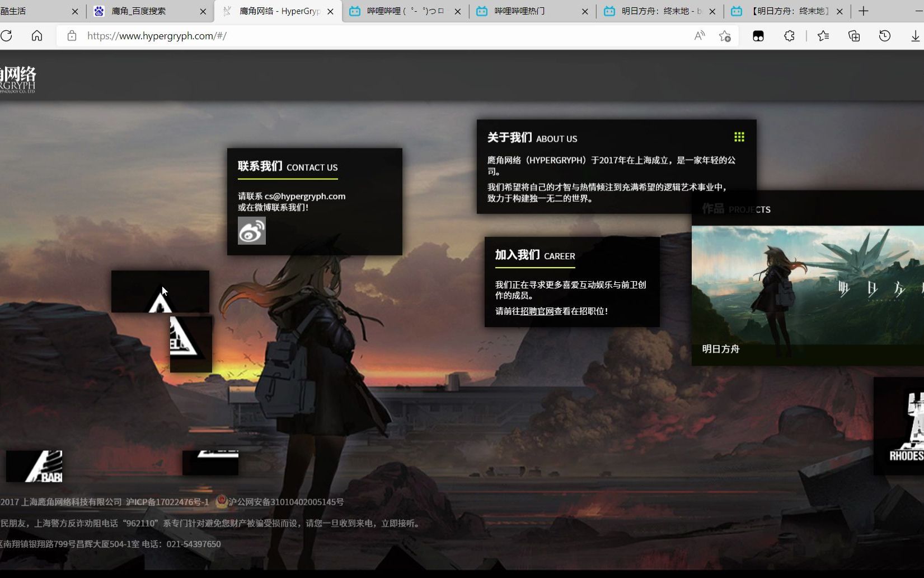
Task: Reload the page with the refresh icon
Action: tap(6, 36)
